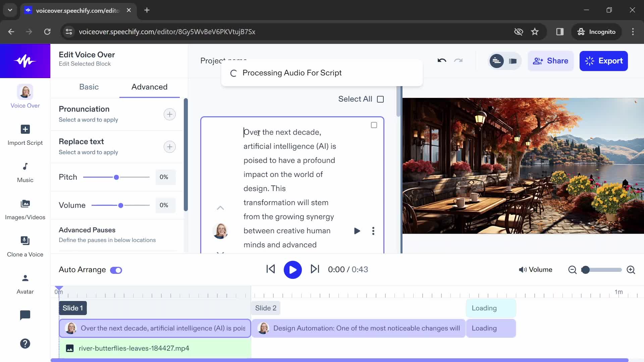Image resolution: width=644 pixels, height=362 pixels.
Task: Switch to the Basic tab
Action: [x=89, y=87]
